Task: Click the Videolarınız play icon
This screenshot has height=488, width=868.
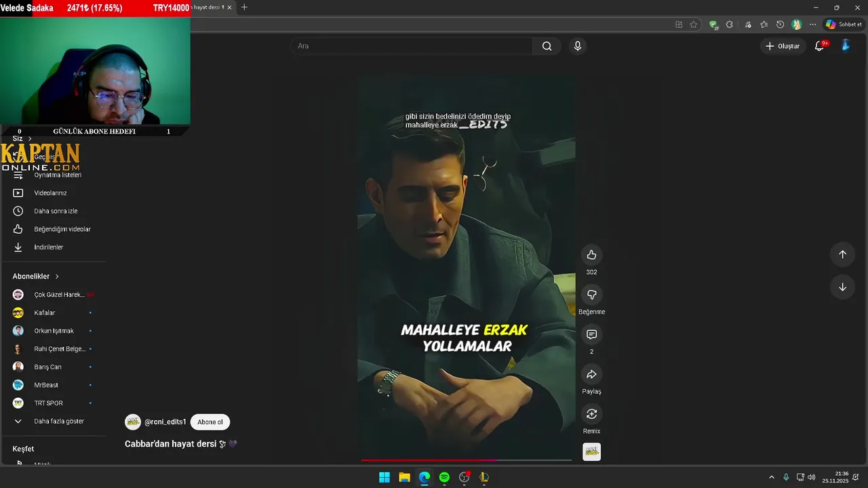Action: 18,193
